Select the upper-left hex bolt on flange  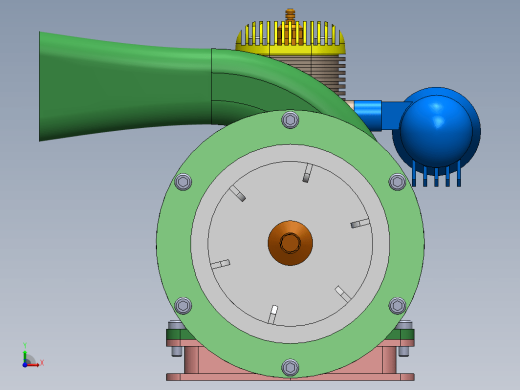[183, 182]
